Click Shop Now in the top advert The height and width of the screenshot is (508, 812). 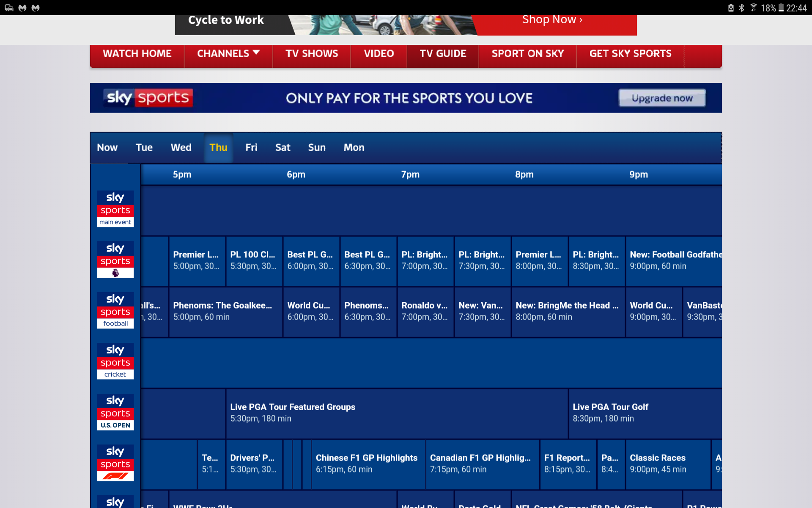pyautogui.click(x=552, y=20)
